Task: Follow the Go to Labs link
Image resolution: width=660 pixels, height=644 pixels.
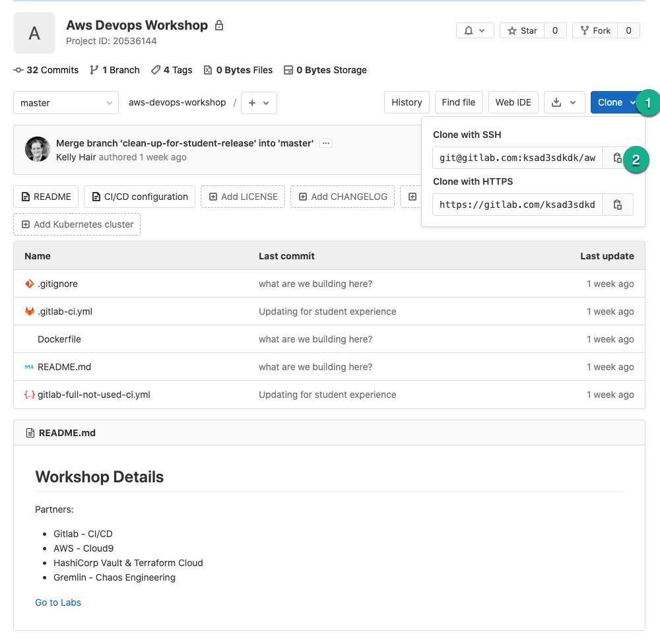Action: (x=58, y=602)
